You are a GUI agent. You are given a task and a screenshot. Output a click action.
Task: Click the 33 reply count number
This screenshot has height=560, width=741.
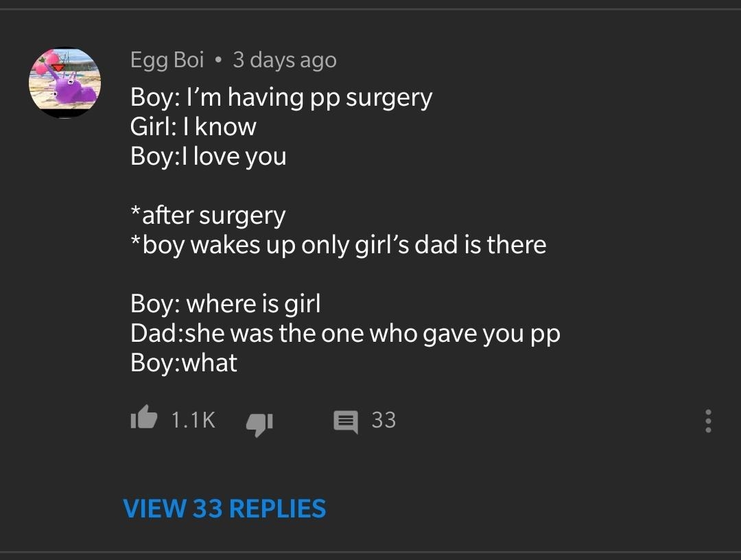tap(383, 421)
